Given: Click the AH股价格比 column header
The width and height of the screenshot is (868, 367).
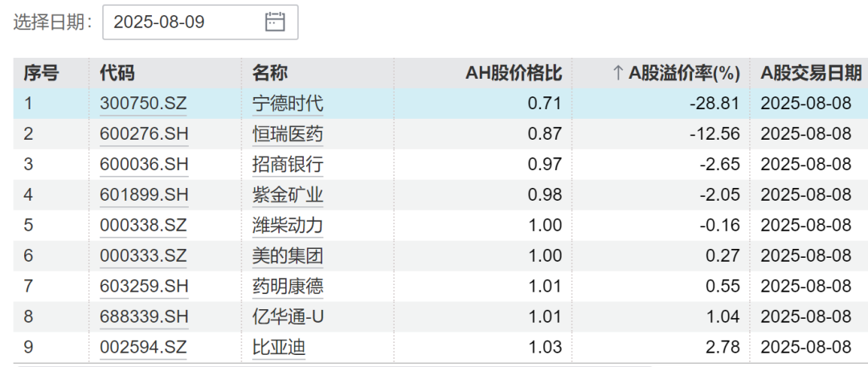Looking at the screenshot, I should pos(514,73).
